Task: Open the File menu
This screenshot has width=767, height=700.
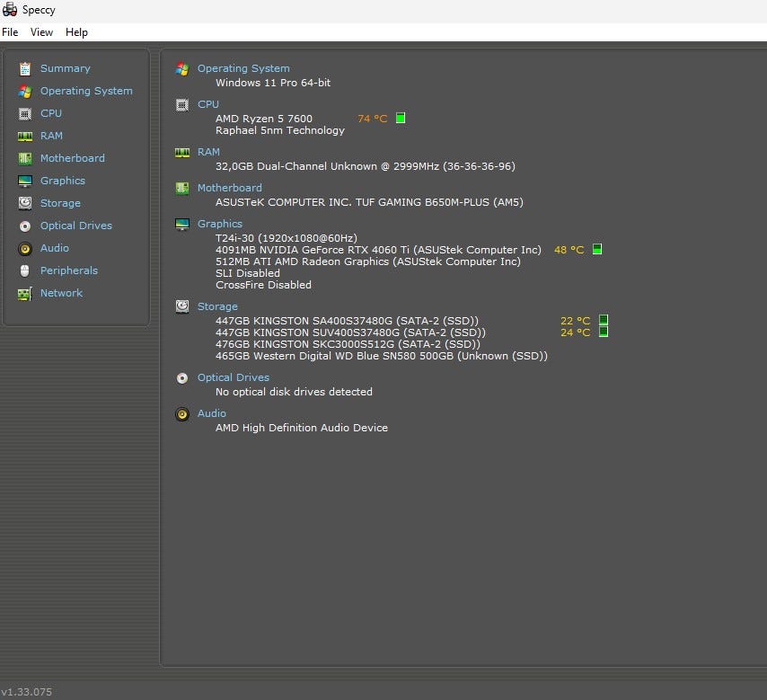Action: pos(10,32)
